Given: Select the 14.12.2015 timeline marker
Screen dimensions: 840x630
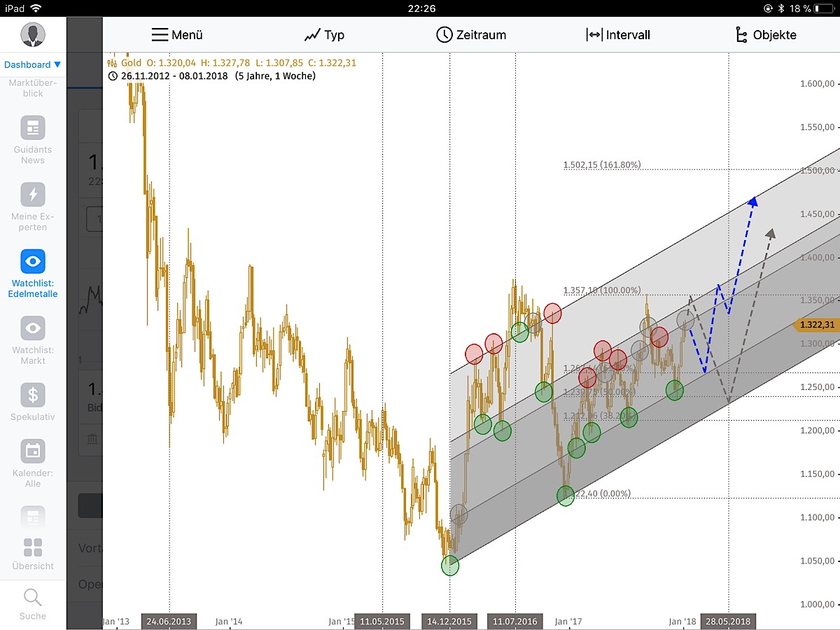Looking at the screenshot, I should pos(449,621).
